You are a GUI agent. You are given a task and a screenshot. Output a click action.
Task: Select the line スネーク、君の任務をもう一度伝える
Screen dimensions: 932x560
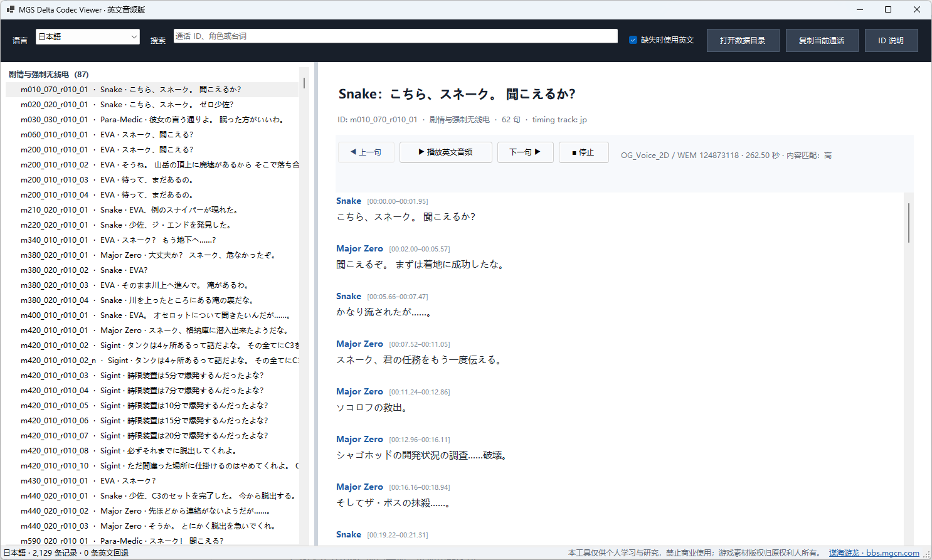[419, 360]
